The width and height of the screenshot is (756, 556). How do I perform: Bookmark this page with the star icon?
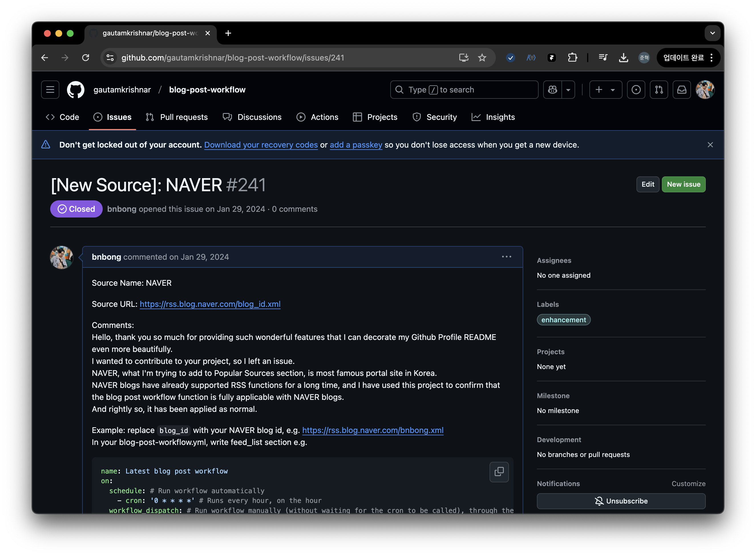pos(482,58)
